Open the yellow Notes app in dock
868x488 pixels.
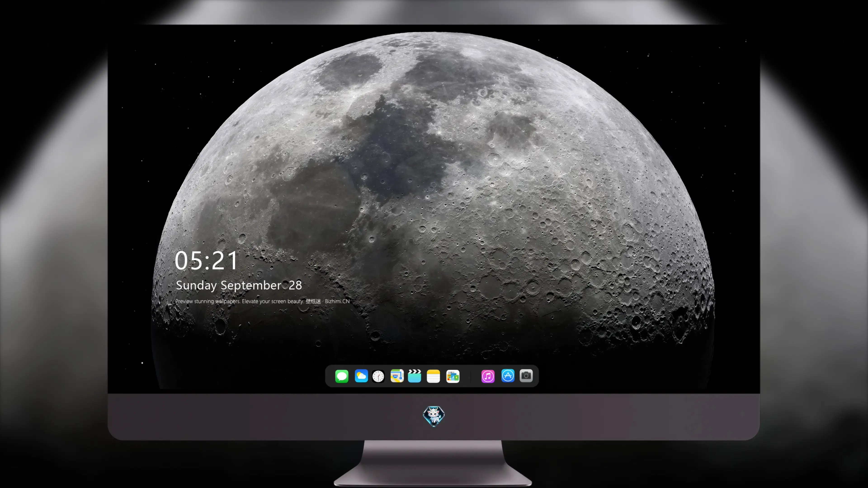coord(433,376)
